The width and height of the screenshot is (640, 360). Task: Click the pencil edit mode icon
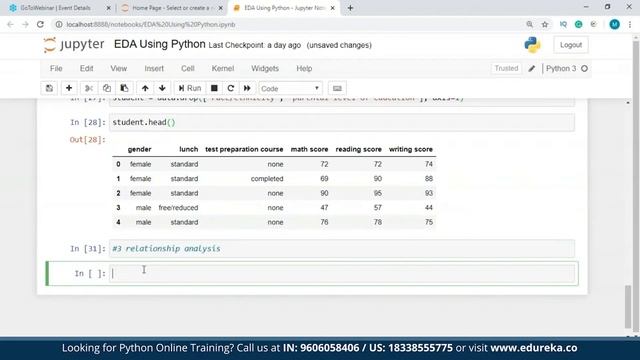[531, 69]
